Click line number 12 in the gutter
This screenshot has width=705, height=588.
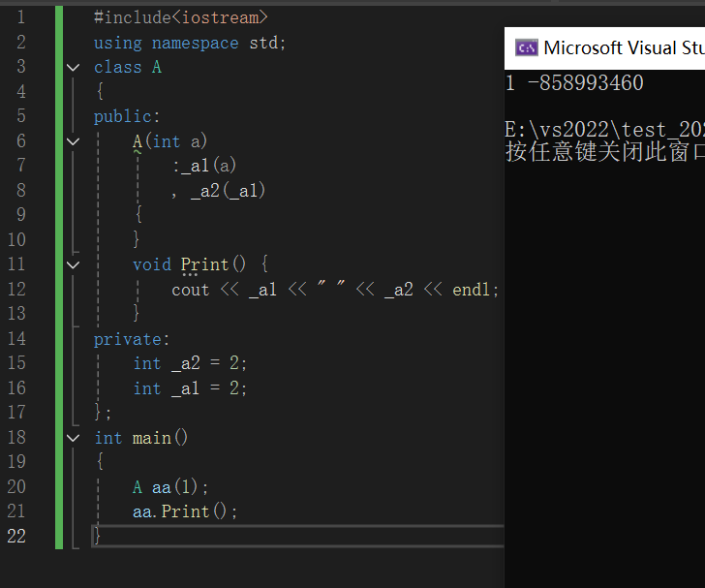click(x=16, y=289)
